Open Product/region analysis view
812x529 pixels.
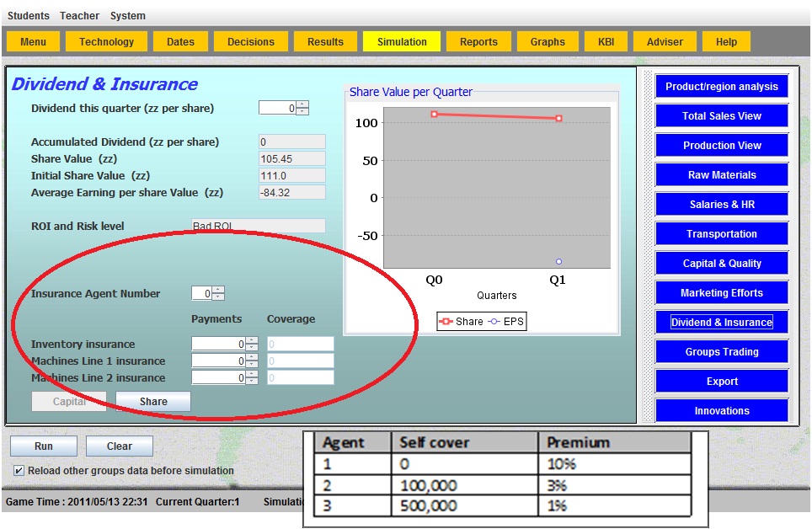tap(722, 87)
